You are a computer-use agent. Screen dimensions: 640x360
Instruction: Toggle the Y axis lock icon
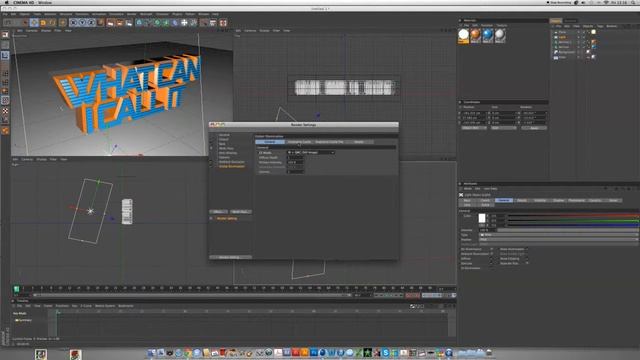tap(82, 23)
